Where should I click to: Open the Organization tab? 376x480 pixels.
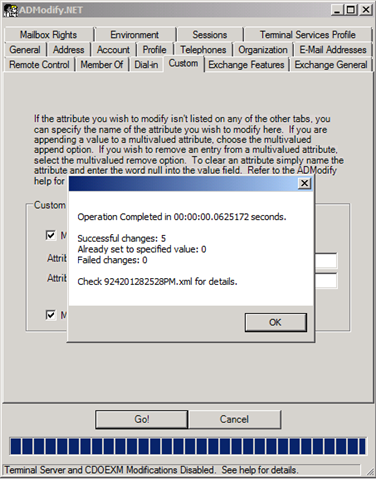(x=263, y=50)
